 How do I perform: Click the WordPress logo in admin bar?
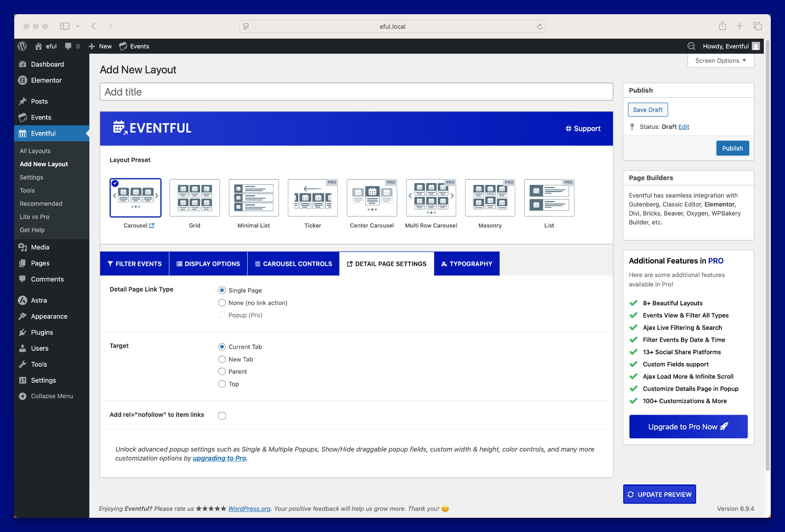(x=22, y=46)
